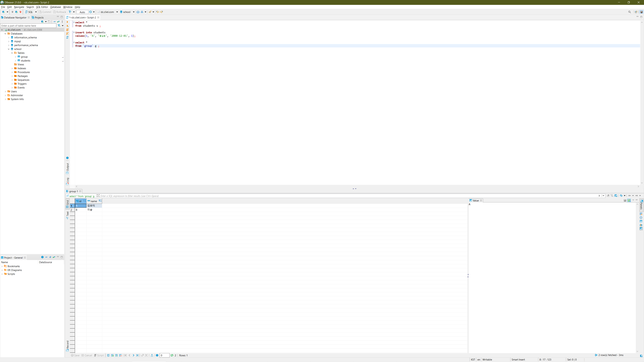Open the SQL Editor menu
Screen dimensions: 644x362
point(42,7)
